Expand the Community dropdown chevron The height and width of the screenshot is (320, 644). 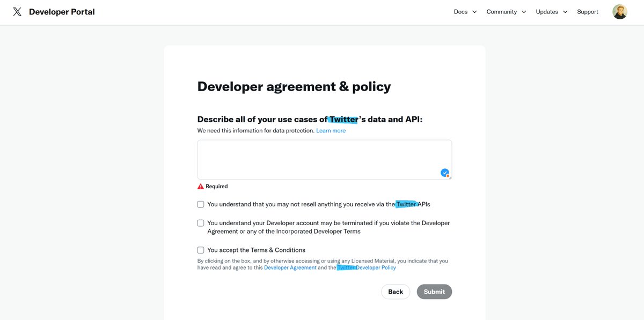524,12
